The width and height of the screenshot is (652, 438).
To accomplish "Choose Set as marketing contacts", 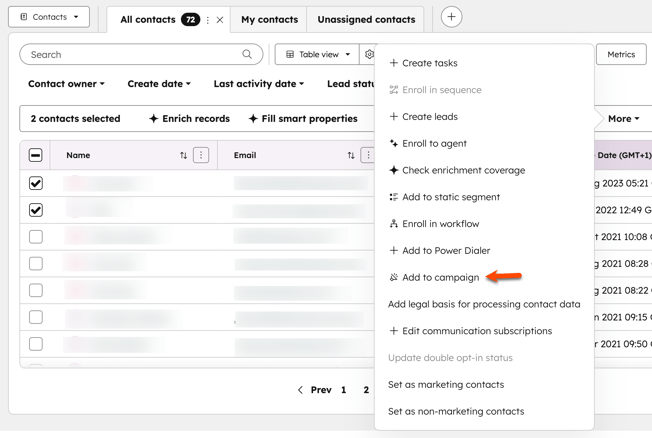I will (446, 385).
